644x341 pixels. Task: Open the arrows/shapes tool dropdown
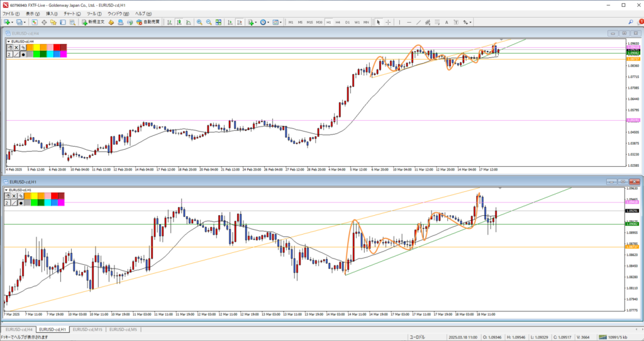[x=471, y=22]
